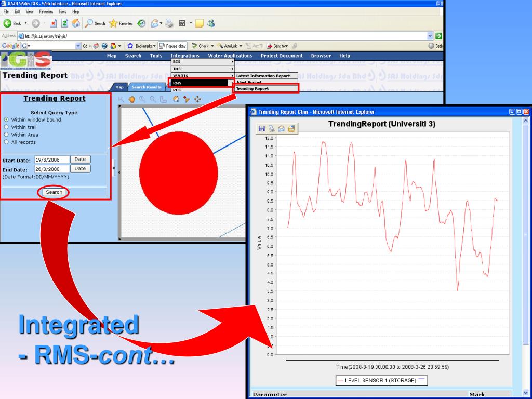This screenshot has width=532, height=399.
Task: Open the IE Favorites menu in menu bar
Action: [x=46, y=11]
